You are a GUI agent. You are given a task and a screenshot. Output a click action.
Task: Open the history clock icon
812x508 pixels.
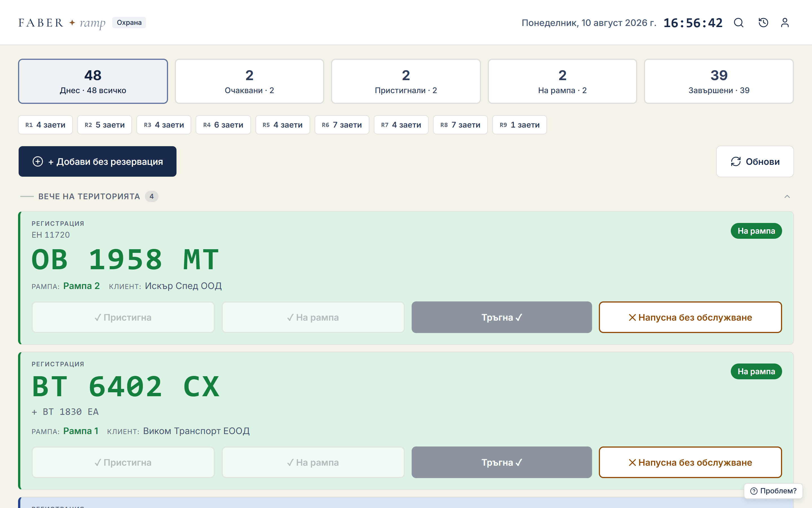763,23
